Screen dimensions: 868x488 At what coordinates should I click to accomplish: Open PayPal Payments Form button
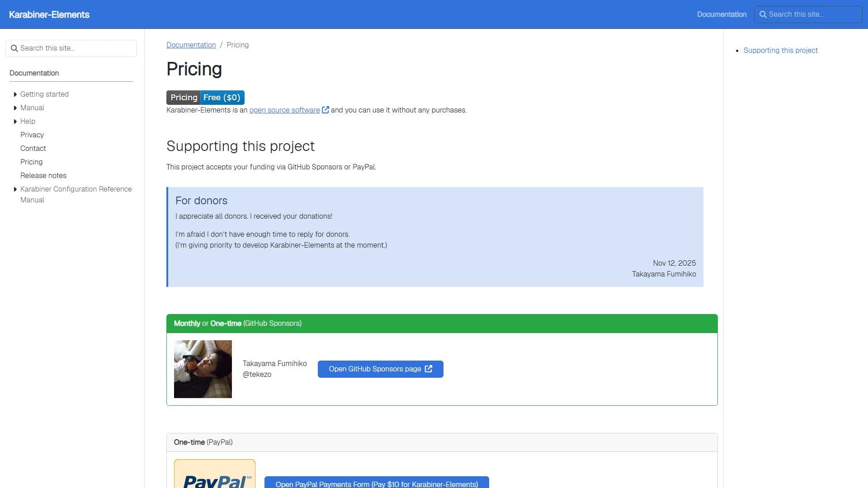[377, 482]
